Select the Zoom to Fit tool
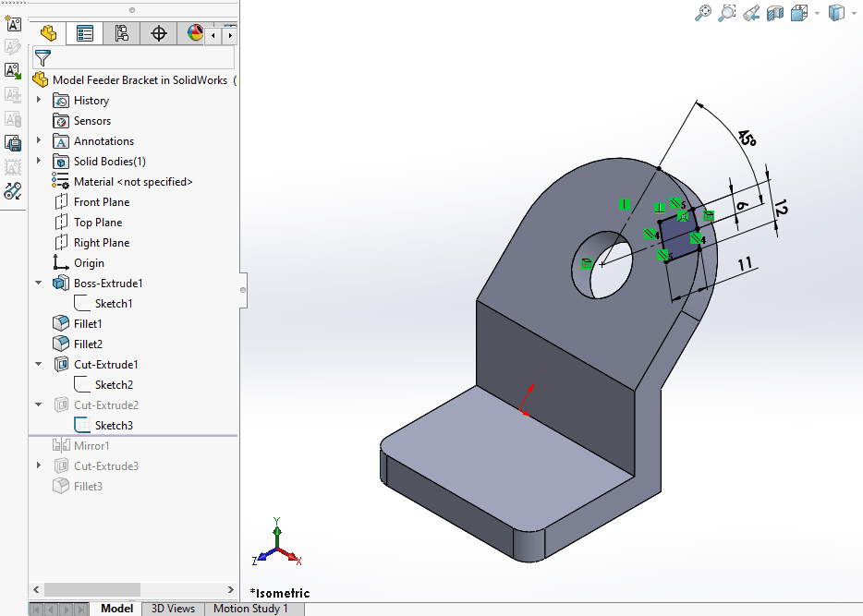 point(705,13)
